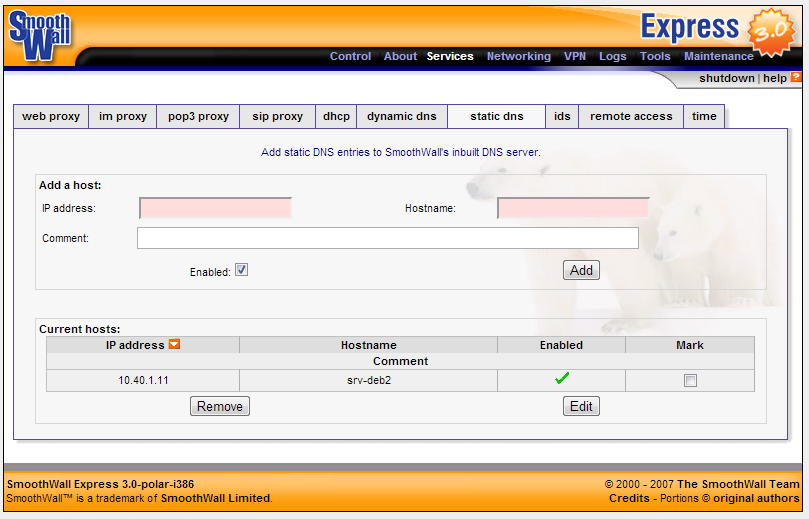Click the SmoothWall Express 3.0-polar-i386 text
Viewport: 809px width, 519px height.
pyautogui.click(x=101, y=484)
